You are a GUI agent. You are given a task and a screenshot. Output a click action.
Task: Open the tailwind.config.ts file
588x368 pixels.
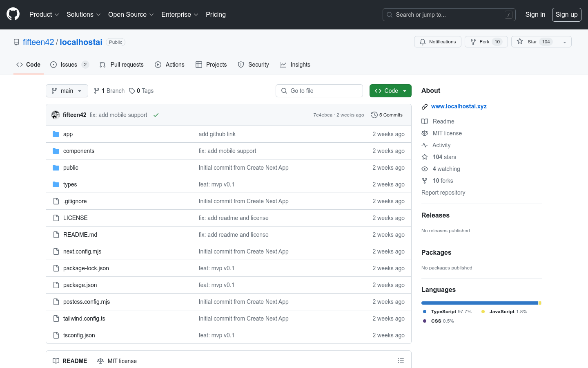(84, 319)
